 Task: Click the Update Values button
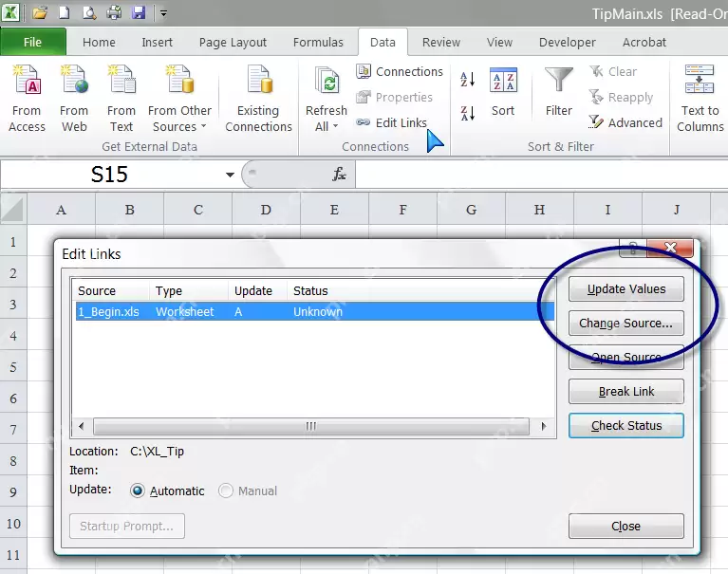(625, 288)
